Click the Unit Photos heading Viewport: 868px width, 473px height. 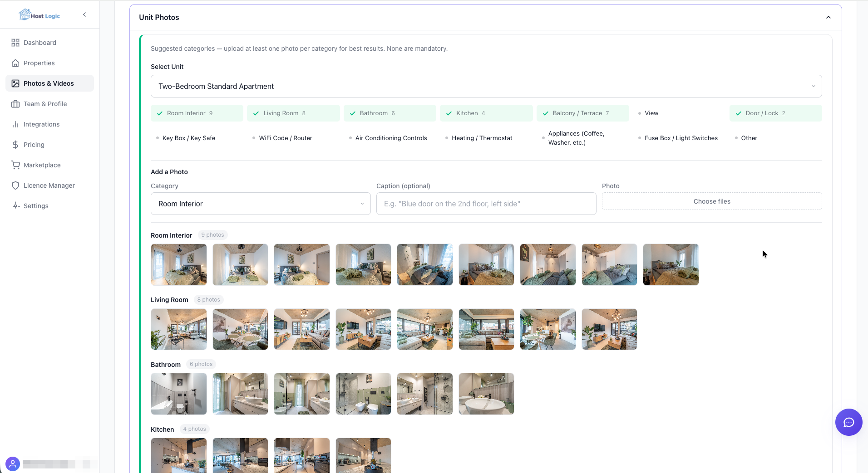pyautogui.click(x=159, y=17)
